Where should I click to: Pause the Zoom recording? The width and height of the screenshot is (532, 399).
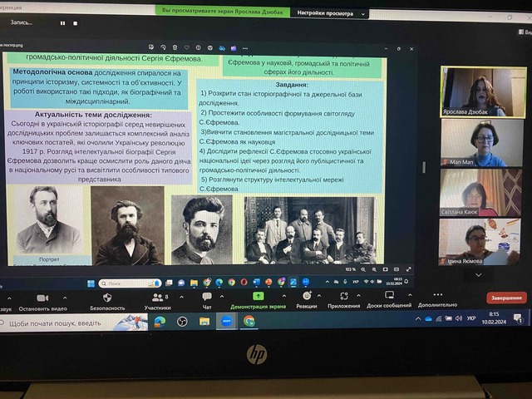[x=63, y=23]
